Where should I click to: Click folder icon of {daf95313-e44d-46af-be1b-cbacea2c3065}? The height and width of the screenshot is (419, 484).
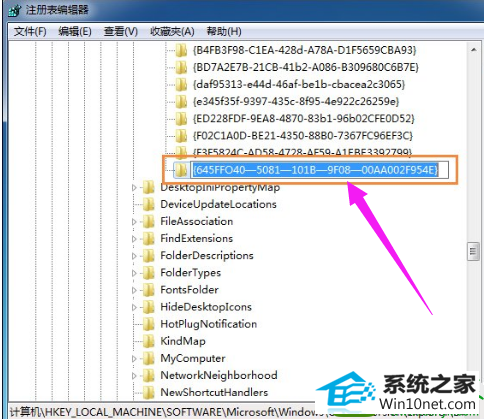pos(181,85)
